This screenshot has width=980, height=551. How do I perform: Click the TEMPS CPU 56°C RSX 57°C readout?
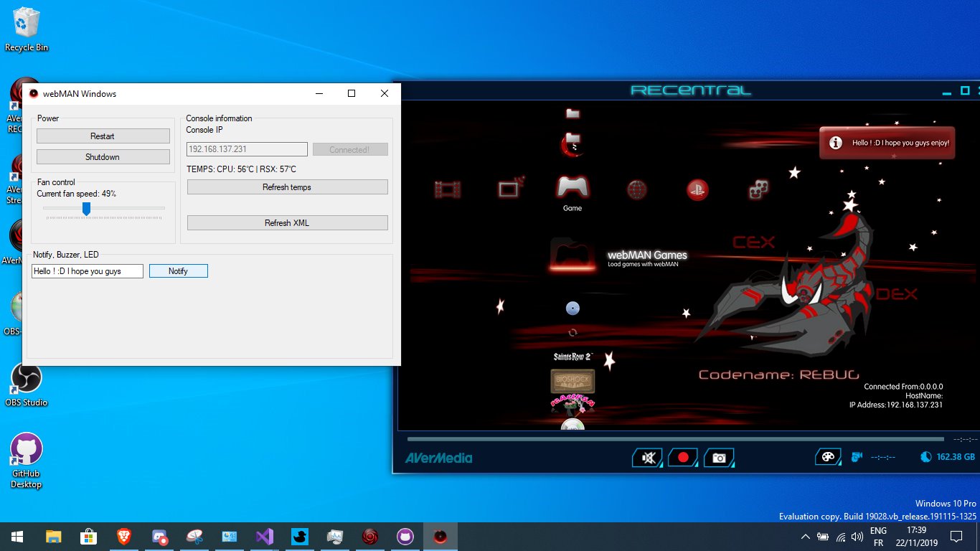tap(241, 169)
